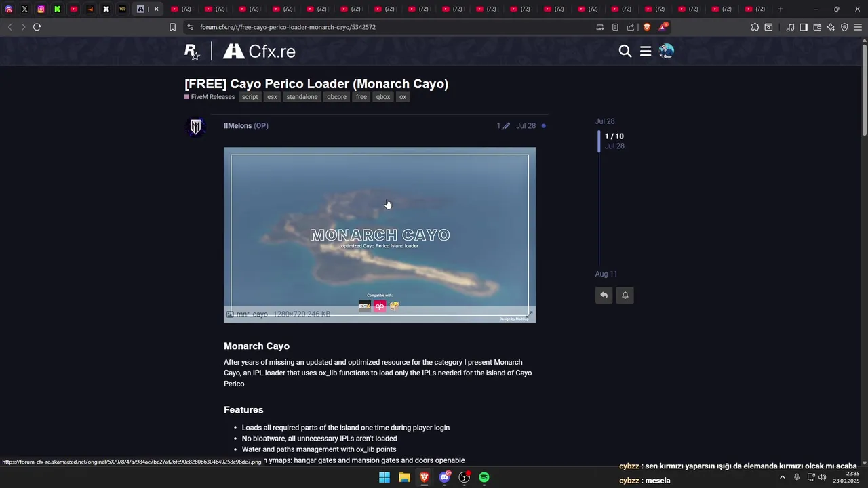Filter by the ox tag
Viewport: 868px width, 488px height.
(x=403, y=97)
